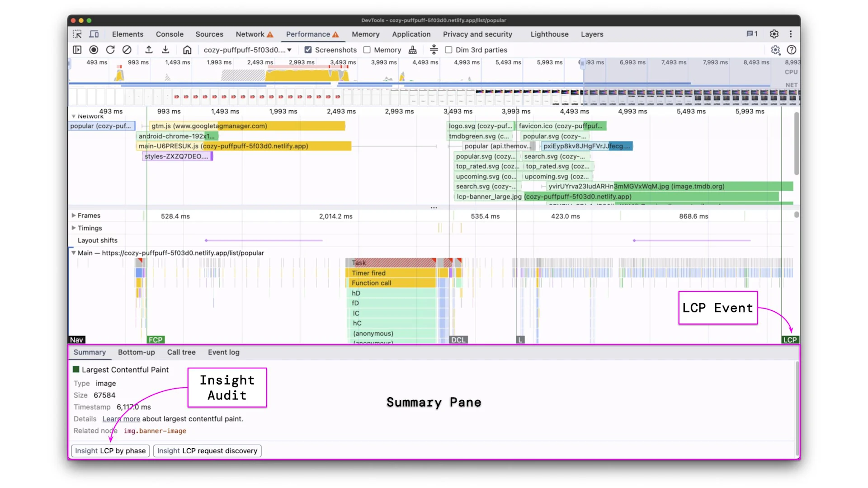868x488 pixels.
Task: Click the upload profile arrow icon
Action: point(149,50)
